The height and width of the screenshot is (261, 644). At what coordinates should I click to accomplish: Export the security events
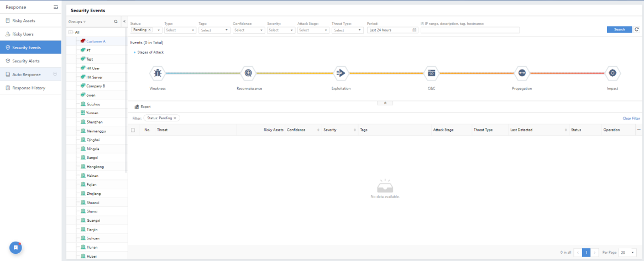pyautogui.click(x=143, y=106)
